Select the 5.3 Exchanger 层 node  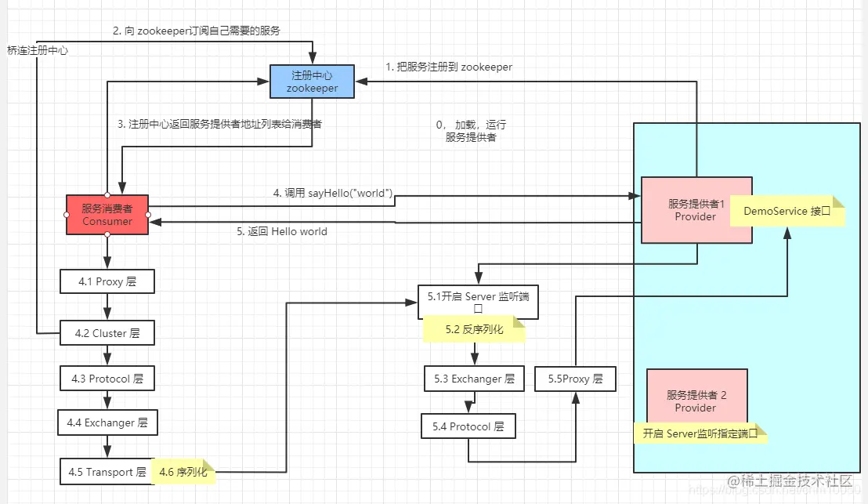474,379
